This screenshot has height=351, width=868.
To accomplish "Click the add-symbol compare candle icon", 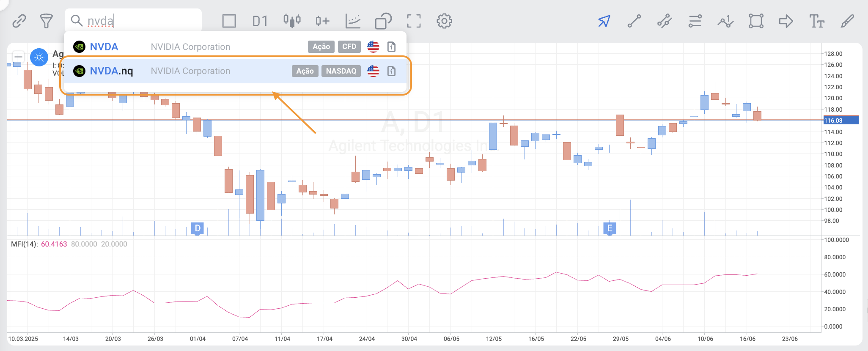I will point(322,21).
